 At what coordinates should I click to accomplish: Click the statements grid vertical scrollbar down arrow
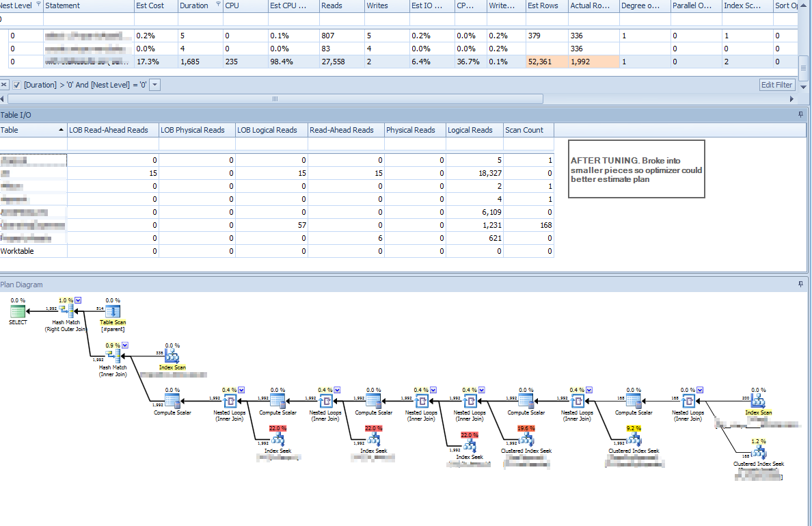coord(804,87)
